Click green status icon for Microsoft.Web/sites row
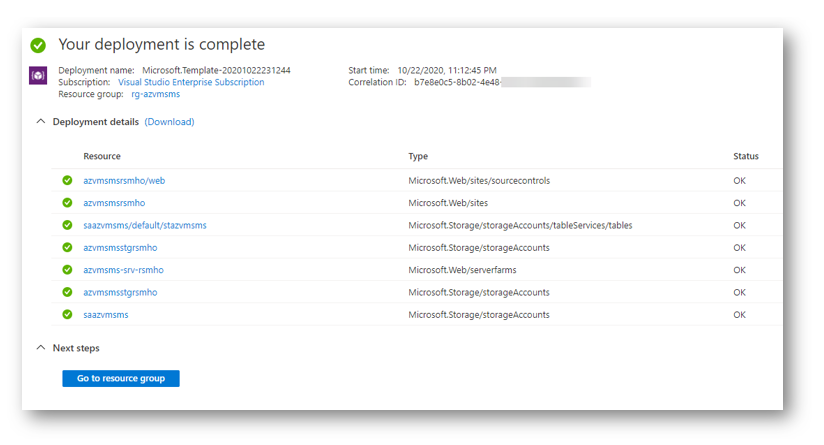 click(x=67, y=202)
